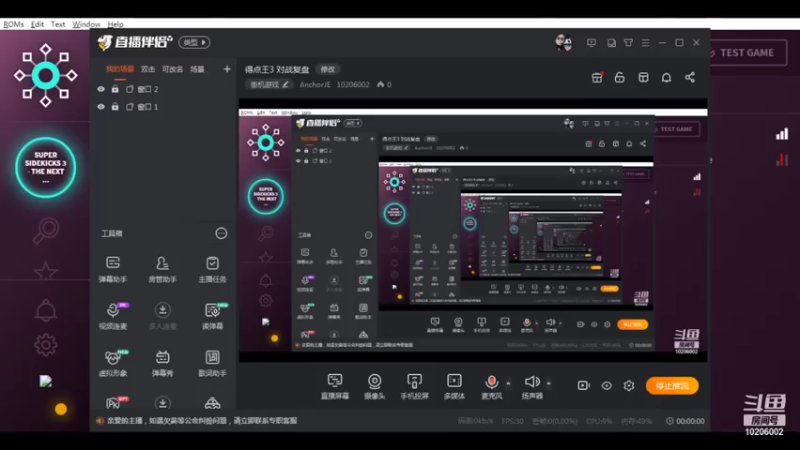Open the 房管助手 tool
Screen dimensions: 800x450
click(x=162, y=269)
